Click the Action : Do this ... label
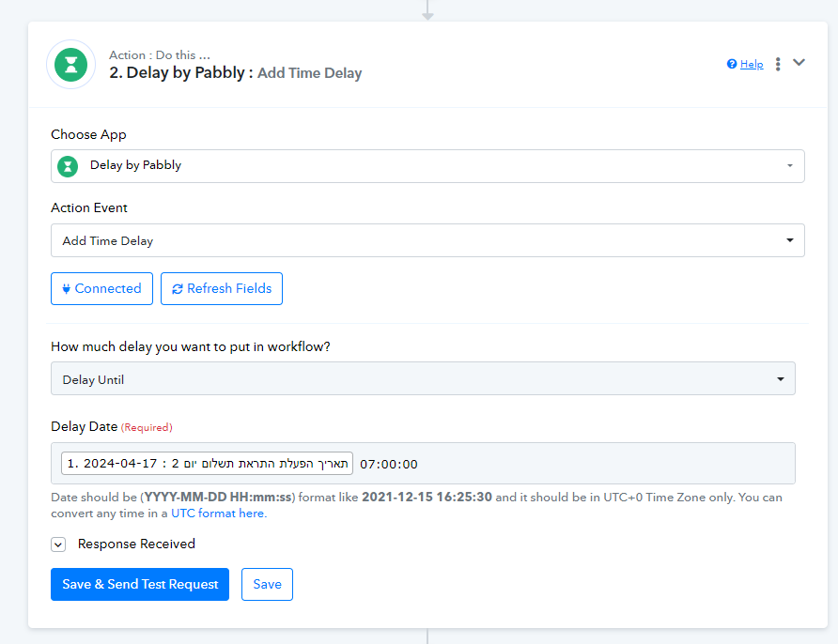Image resolution: width=838 pixels, height=644 pixels. click(160, 55)
